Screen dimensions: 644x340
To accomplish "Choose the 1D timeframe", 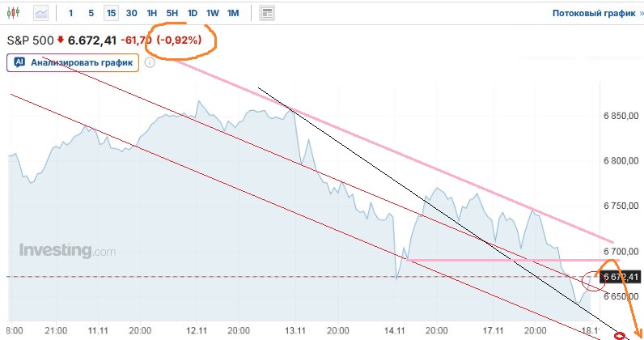I will pyautogui.click(x=192, y=13).
